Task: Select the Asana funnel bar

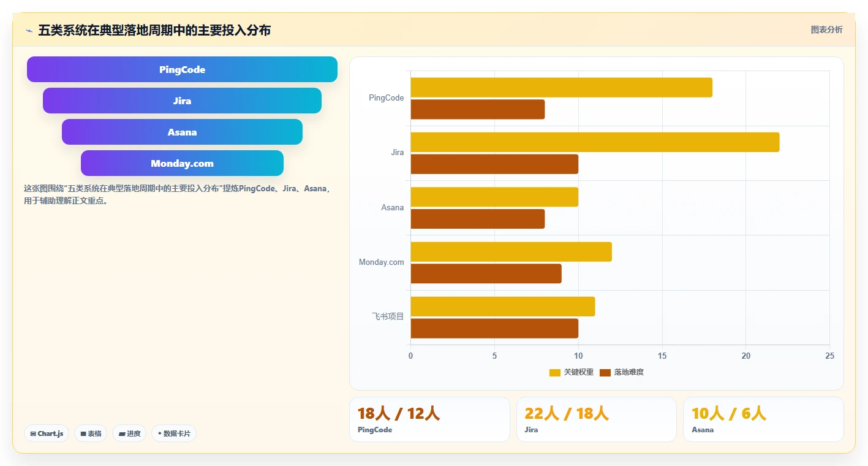Action: pos(182,132)
